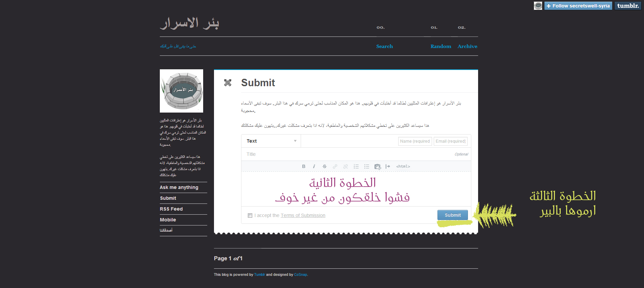This screenshot has height=288, width=644.
Task: Apply bold formatting in the editor toolbar
Action: coord(304,166)
